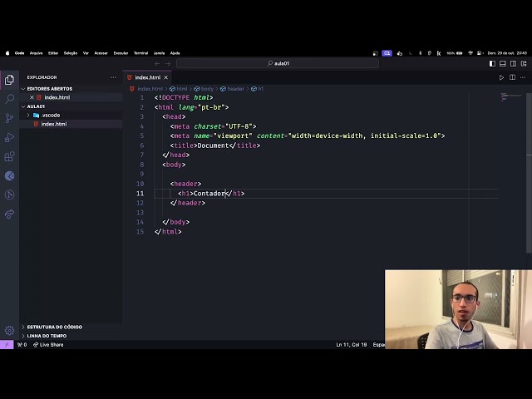Open the Search view in the activity bar
Screen dimensions: 532x399
tap(9, 99)
